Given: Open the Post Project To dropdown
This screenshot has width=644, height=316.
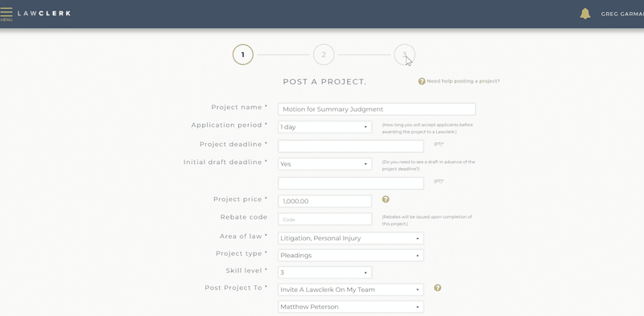Looking at the screenshot, I should pos(351,289).
